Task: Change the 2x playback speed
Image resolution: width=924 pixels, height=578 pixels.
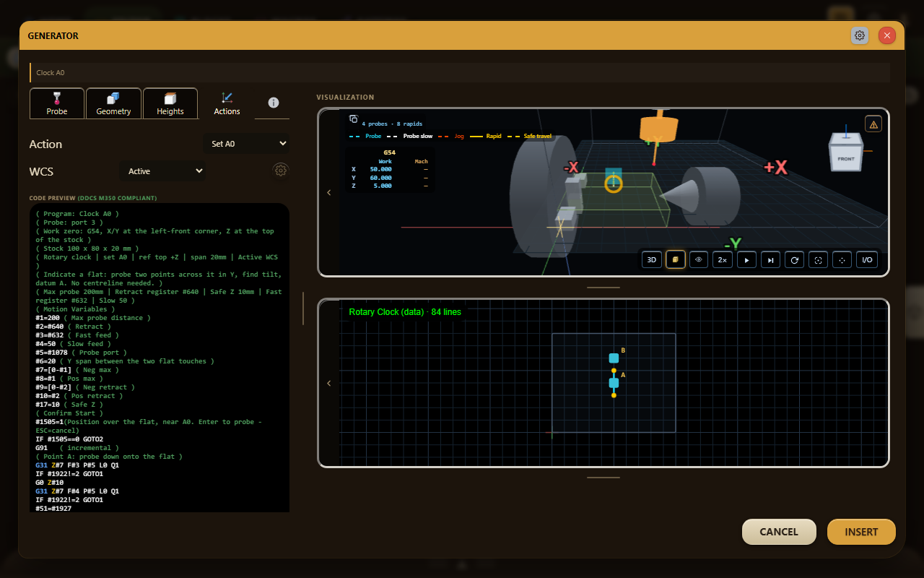Action: [x=723, y=259]
